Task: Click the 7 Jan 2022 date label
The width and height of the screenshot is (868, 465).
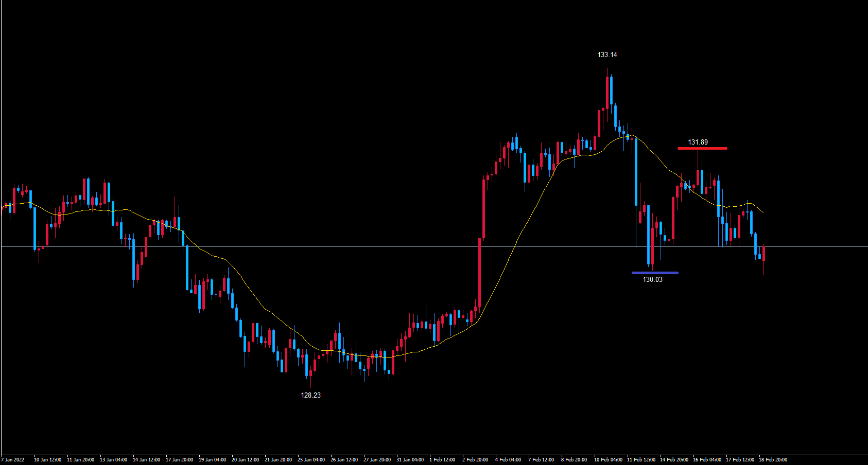Action: pos(13,460)
